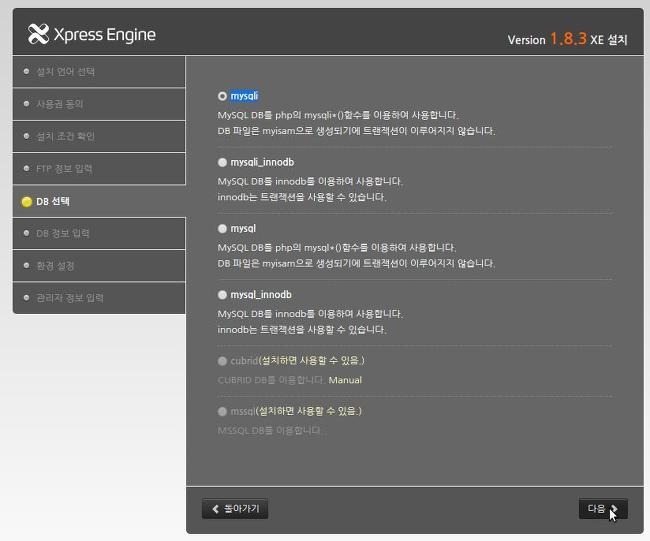Click the Version 1.8.3 text
The height and width of the screenshot is (541, 650).
click(x=547, y=39)
